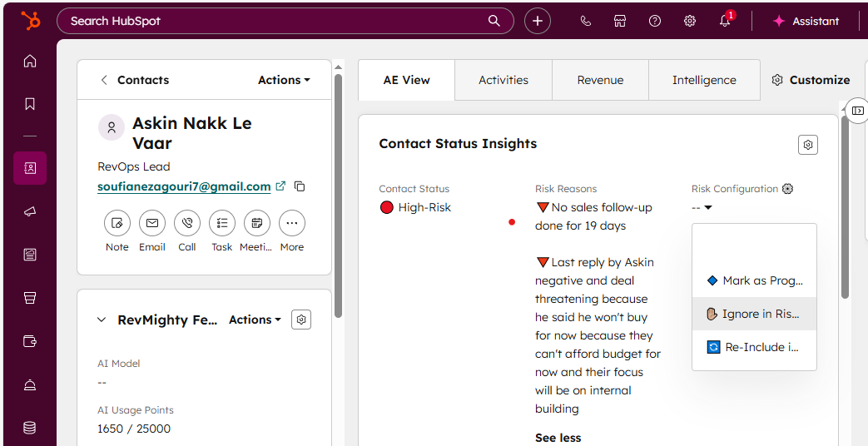This screenshot has width=868, height=446.
Task: Click the right panel scrollbar
Action: click(845, 207)
